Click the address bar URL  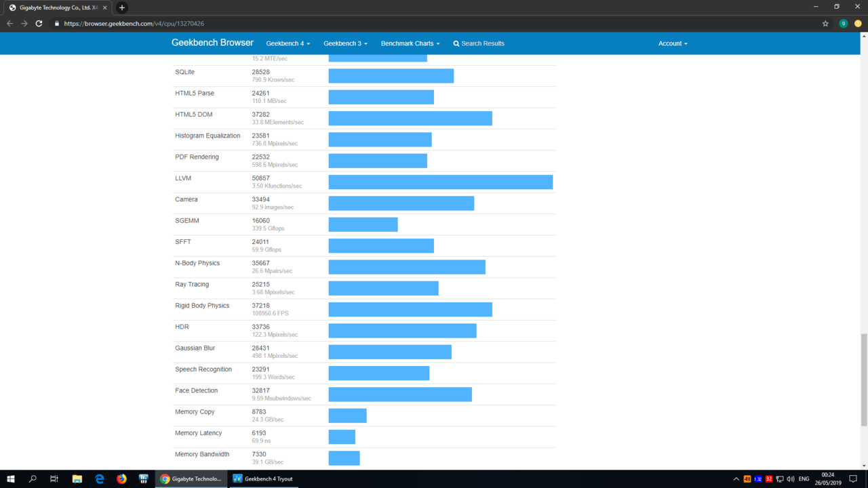134,24
